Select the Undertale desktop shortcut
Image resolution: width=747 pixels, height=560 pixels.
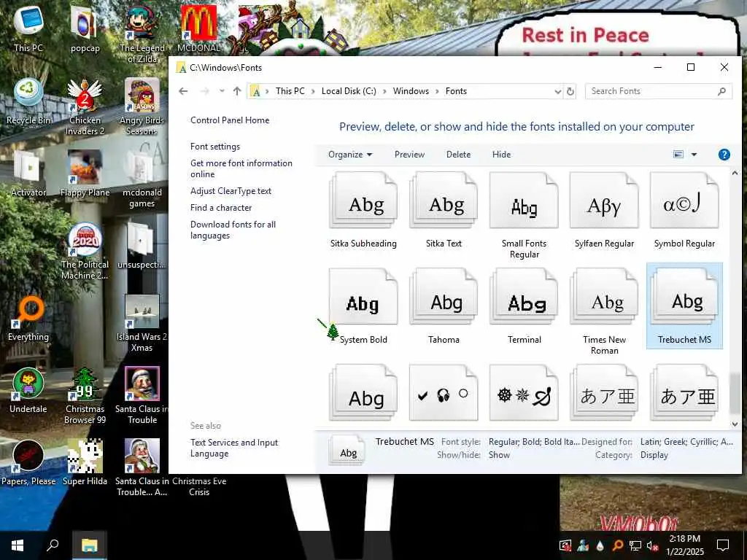(x=28, y=391)
